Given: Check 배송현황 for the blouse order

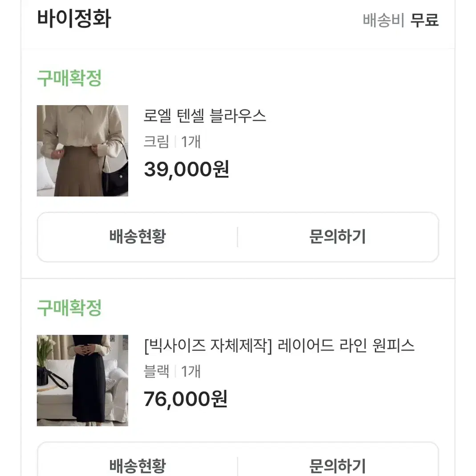Looking at the screenshot, I should coord(138,237).
